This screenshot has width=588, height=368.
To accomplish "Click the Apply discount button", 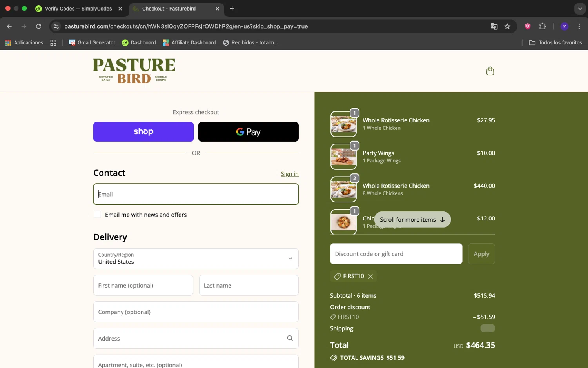I will click(481, 254).
